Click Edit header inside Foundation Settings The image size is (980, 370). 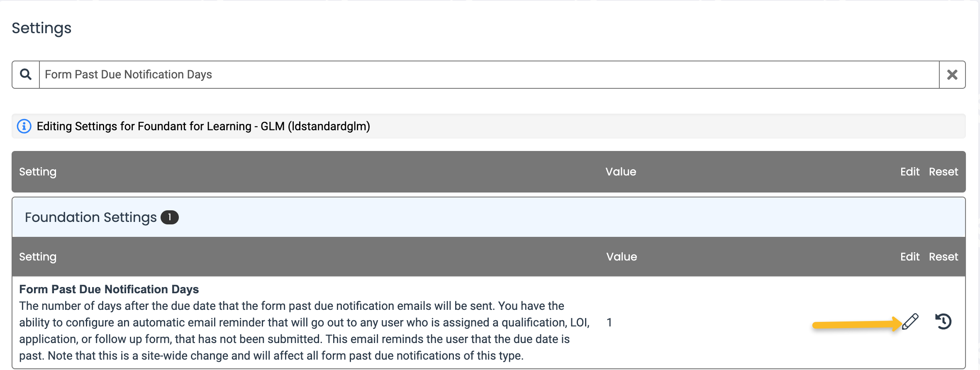[910, 257]
